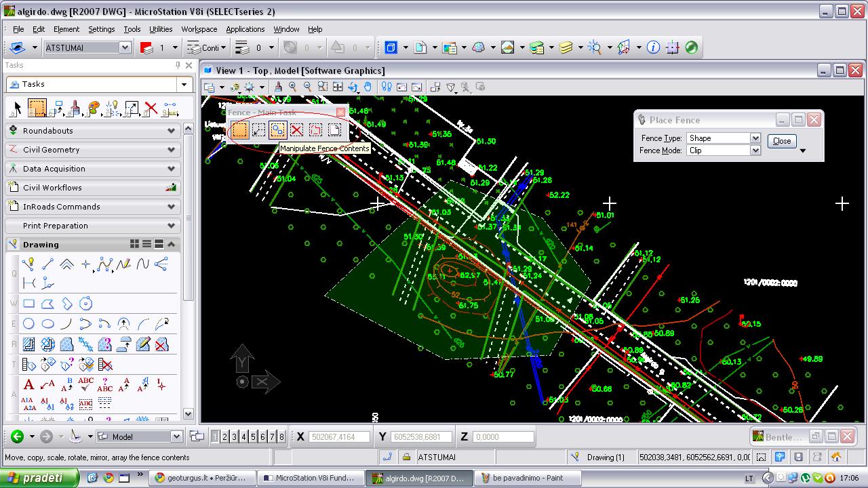
Task: Toggle the lock icon in status bar
Action: pos(406,457)
